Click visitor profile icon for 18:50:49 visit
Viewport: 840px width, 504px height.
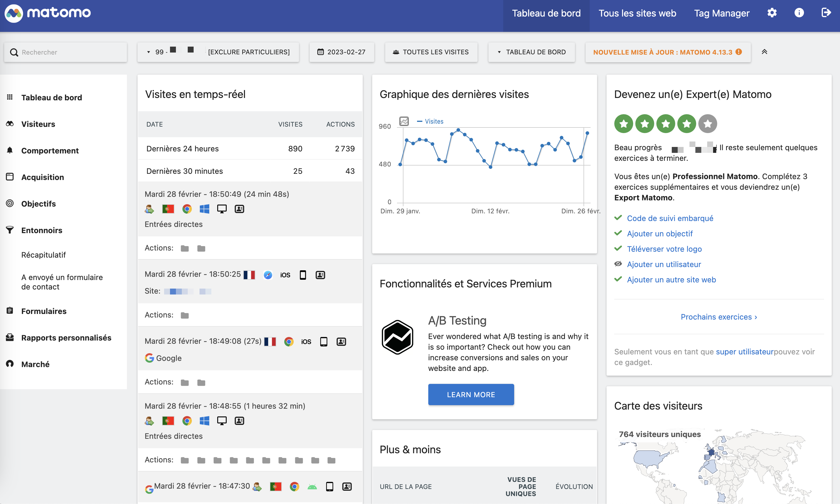pos(239,209)
